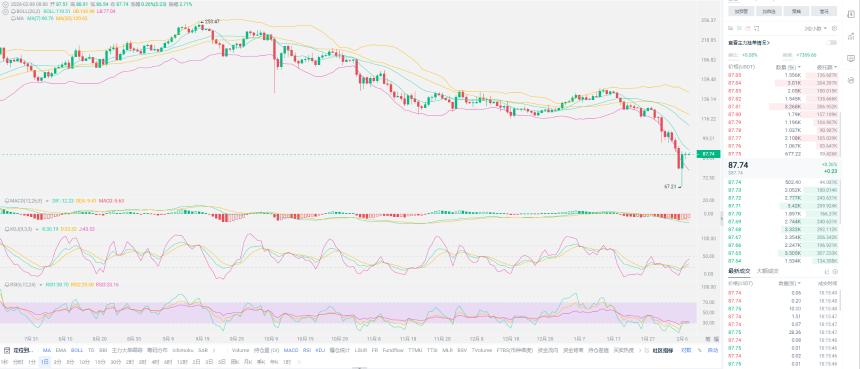Image resolution: width=860 pixels, height=369 pixels.
Task: Enable the MA main indicator
Action: point(47,350)
